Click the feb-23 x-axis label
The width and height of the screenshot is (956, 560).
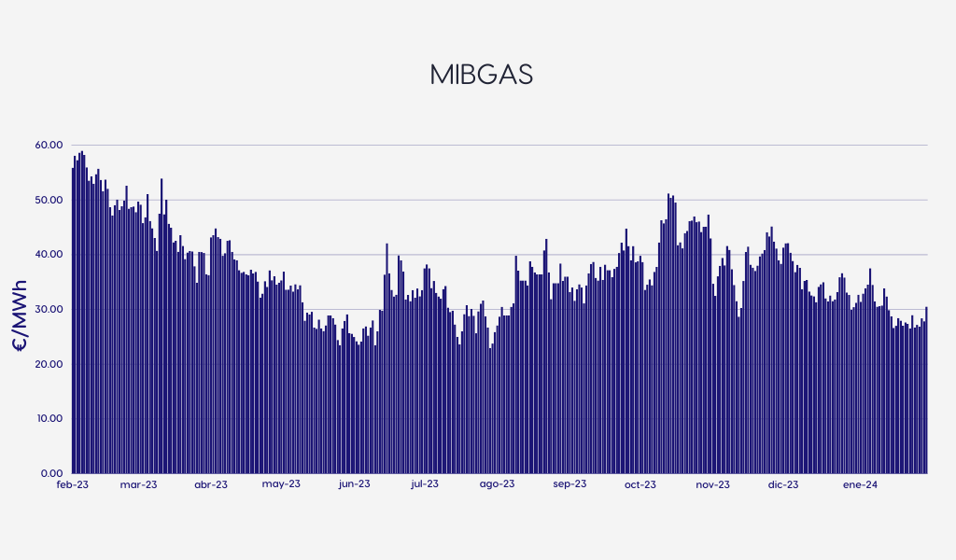pyautogui.click(x=72, y=484)
